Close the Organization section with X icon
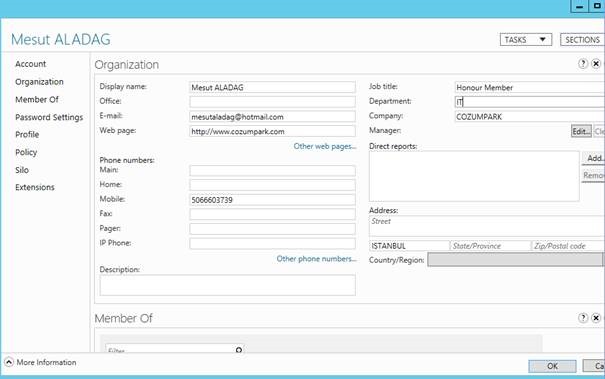This screenshot has height=379, width=605. coord(596,64)
